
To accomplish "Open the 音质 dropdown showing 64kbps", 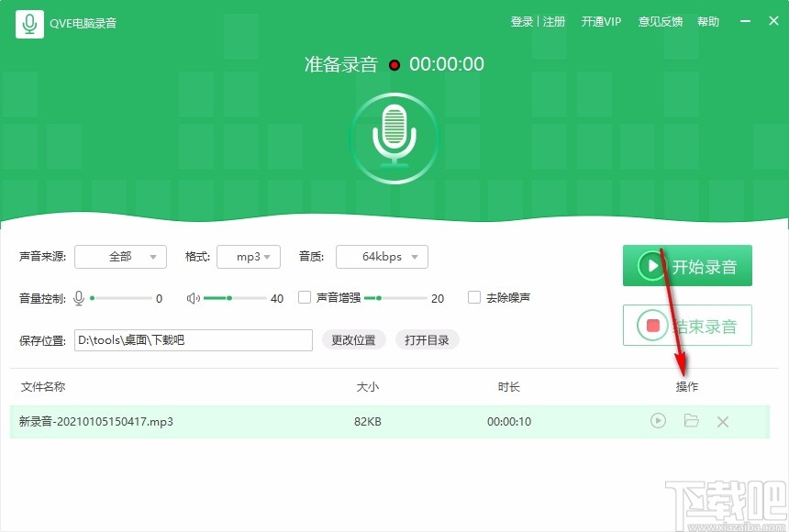I will coord(382,257).
